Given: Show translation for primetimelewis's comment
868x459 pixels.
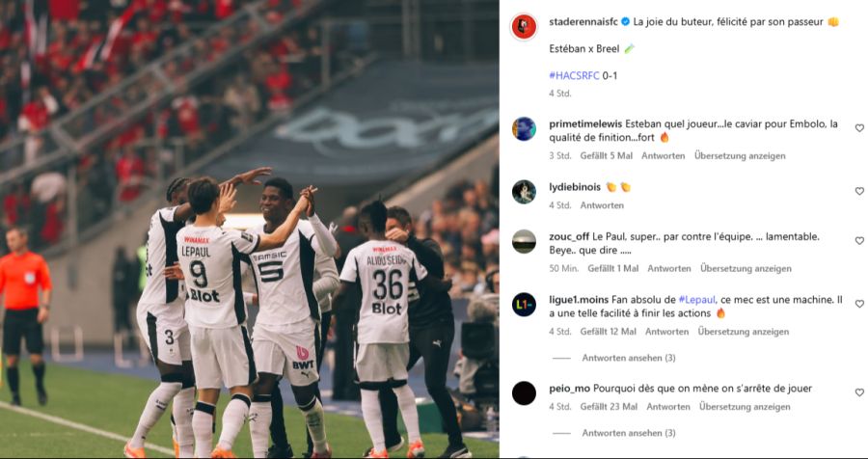Looking at the screenshot, I should point(740,156).
